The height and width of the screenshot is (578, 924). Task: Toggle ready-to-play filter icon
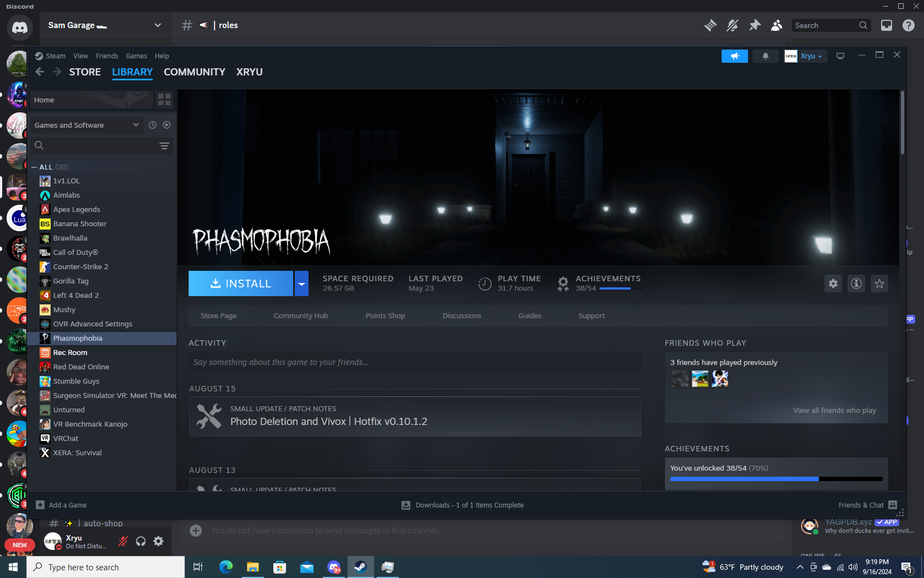pos(167,125)
